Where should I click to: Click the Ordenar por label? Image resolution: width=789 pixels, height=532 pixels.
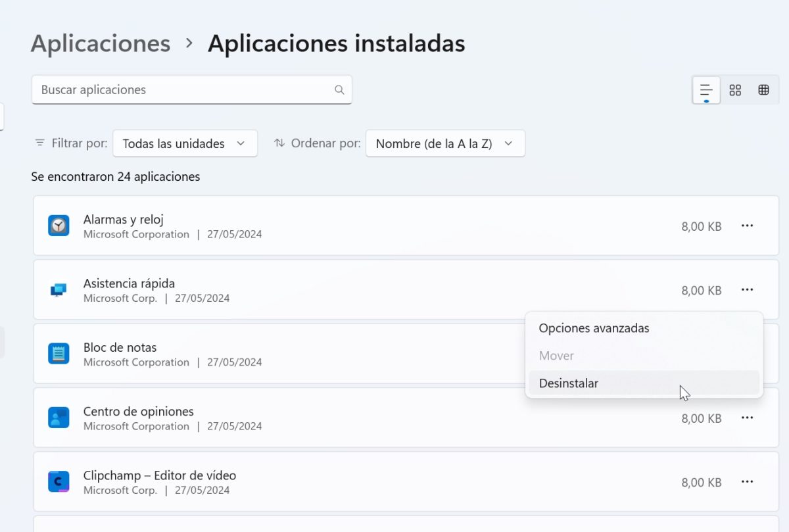326,143
